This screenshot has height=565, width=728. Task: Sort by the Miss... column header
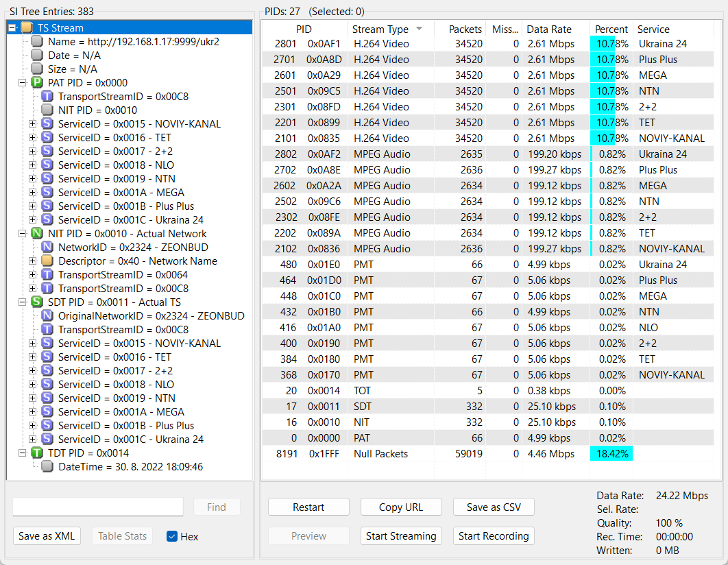click(505, 29)
